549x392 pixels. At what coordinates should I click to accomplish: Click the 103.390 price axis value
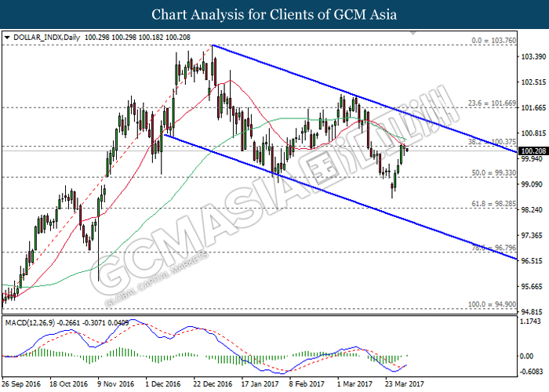pos(533,56)
